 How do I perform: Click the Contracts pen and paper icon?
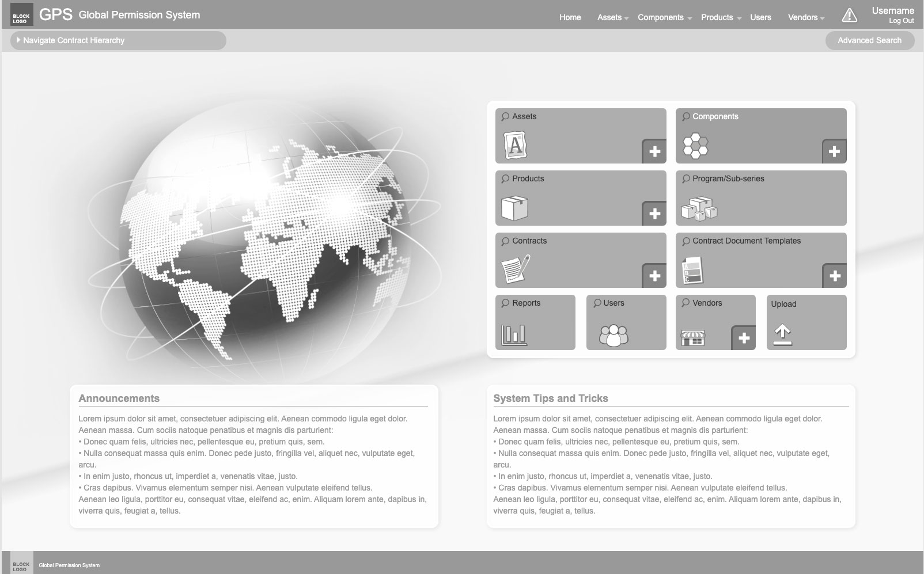[x=516, y=269]
